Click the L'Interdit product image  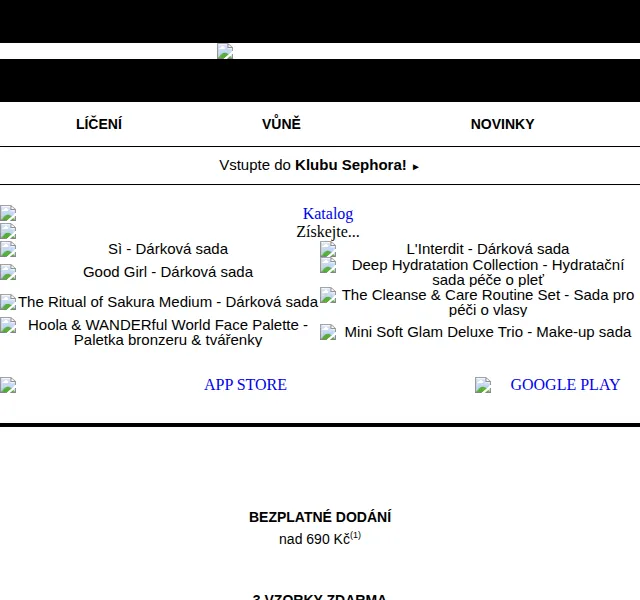328,249
